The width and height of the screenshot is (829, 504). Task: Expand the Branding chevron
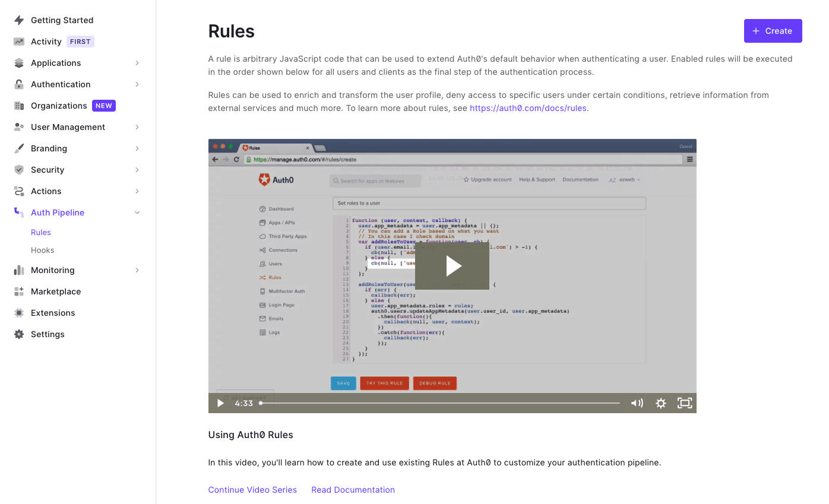pos(137,148)
